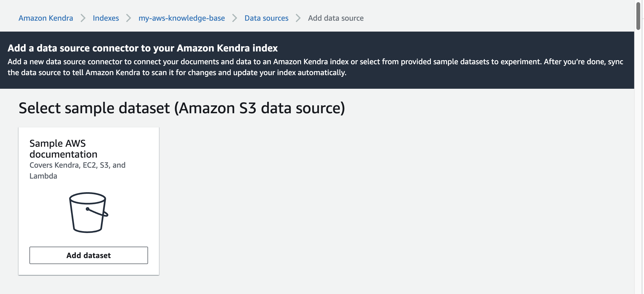Click the banner line starting 'Add a new data source connector'
Image resolution: width=644 pixels, height=294 pixels.
[x=315, y=62]
